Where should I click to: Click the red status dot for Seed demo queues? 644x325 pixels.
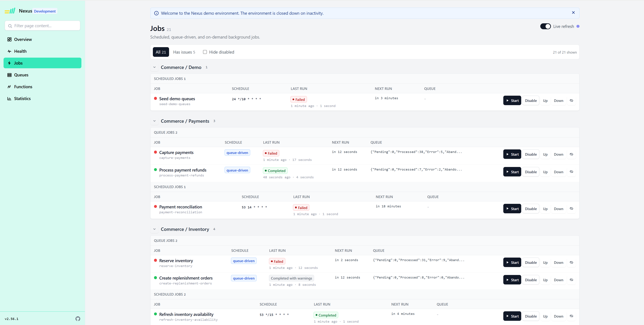(156, 98)
